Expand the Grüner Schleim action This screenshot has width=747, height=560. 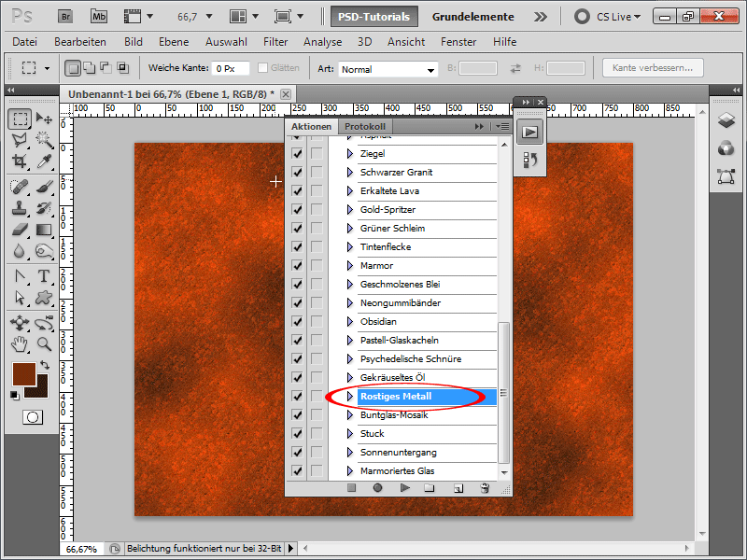pos(350,228)
